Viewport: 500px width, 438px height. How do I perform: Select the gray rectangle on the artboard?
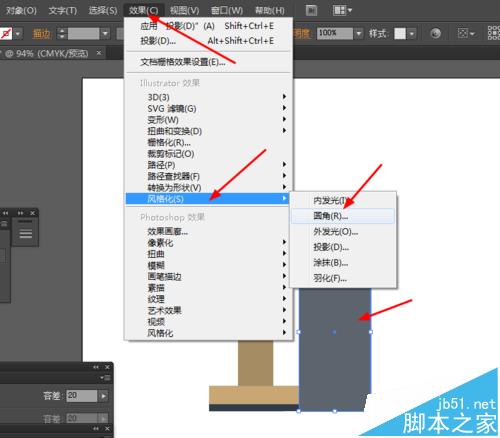[335, 350]
